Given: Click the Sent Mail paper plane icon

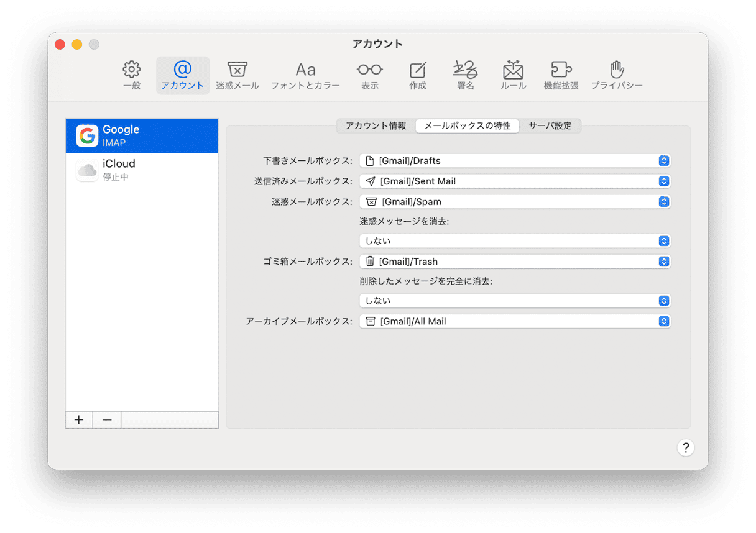Looking at the screenshot, I should [371, 181].
